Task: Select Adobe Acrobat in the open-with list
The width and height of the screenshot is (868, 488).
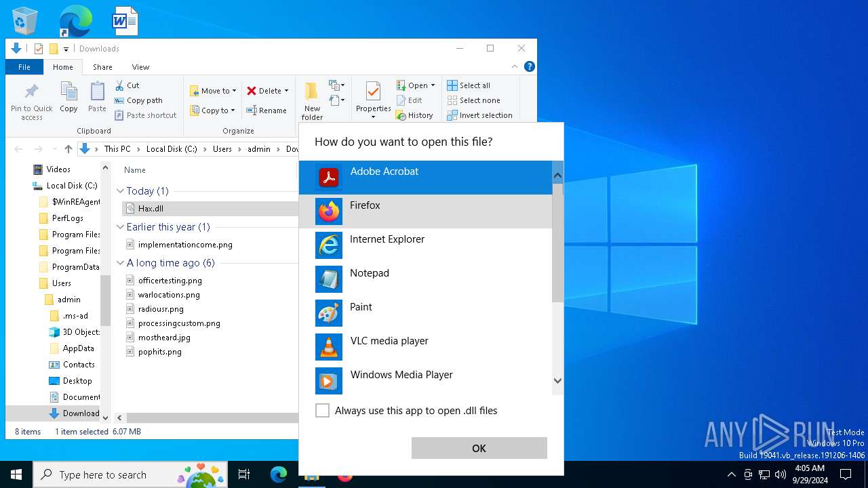Action: [x=425, y=178]
